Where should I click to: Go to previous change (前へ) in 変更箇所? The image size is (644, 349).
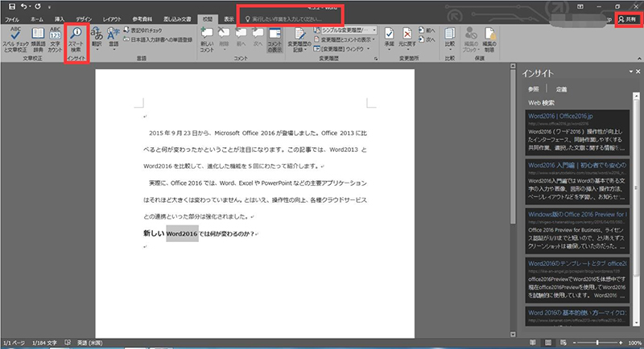[427, 31]
